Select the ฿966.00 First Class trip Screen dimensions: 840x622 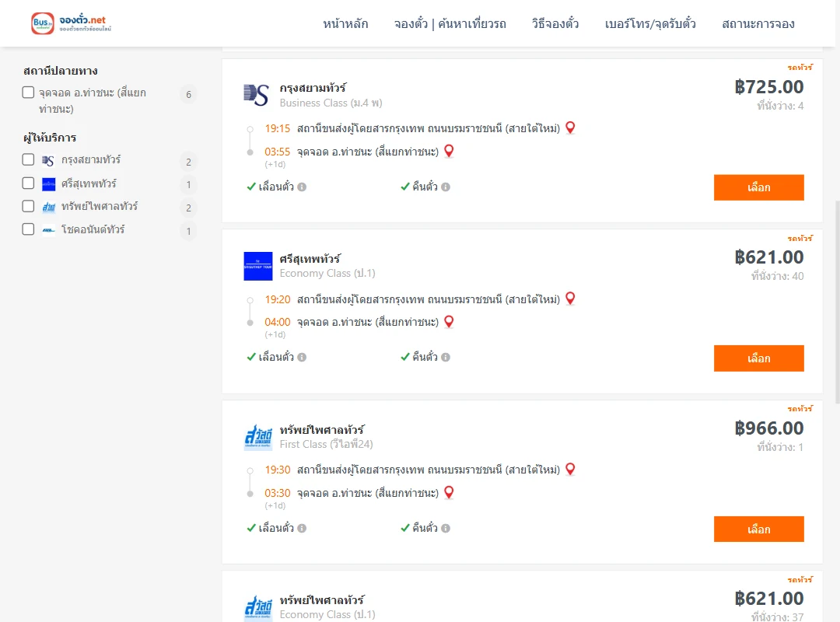coord(758,529)
